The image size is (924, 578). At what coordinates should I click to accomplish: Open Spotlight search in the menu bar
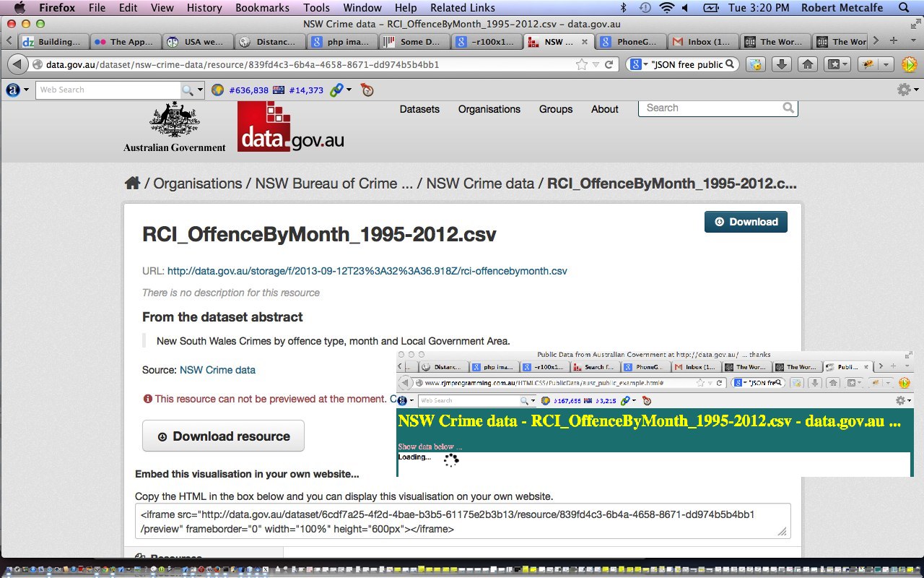(x=903, y=8)
